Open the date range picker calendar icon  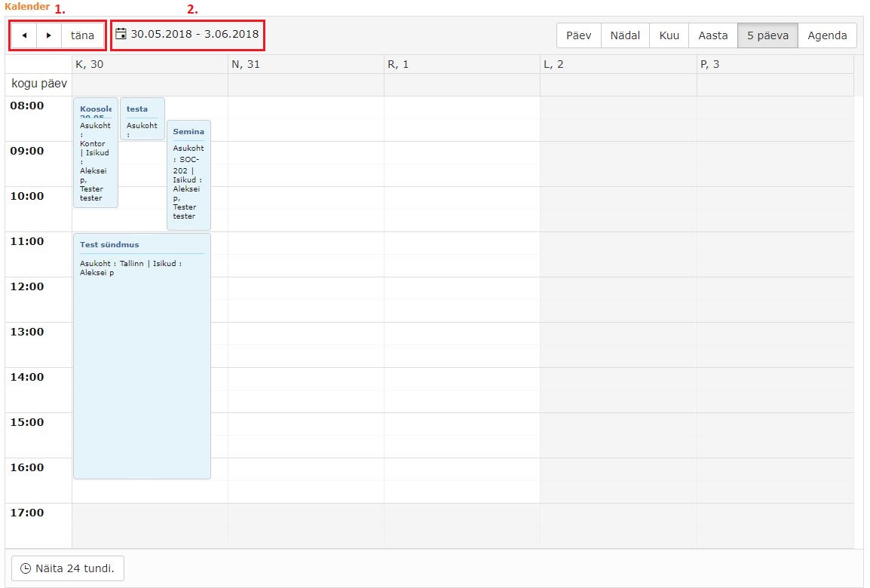[121, 34]
